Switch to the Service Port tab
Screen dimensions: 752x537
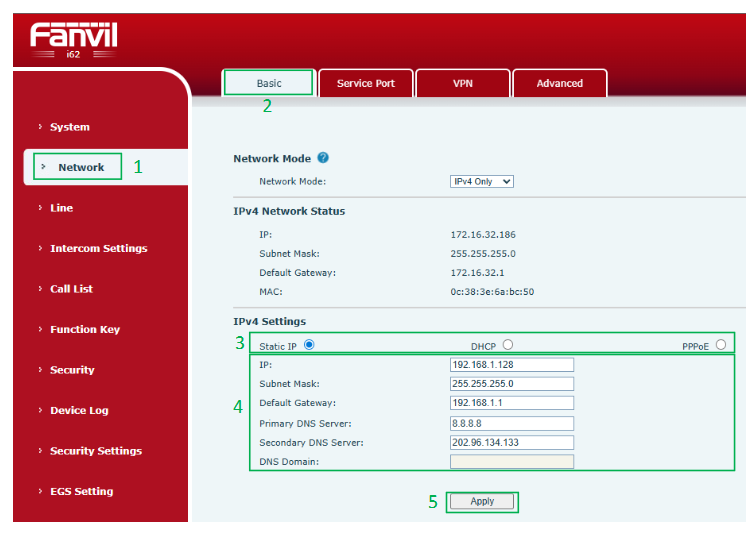pos(365,83)
